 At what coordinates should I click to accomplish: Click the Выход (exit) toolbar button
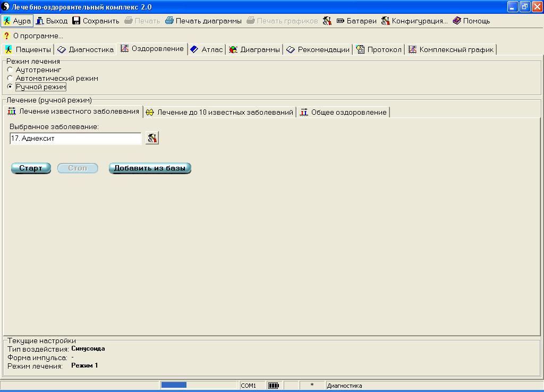coord(52,21)
